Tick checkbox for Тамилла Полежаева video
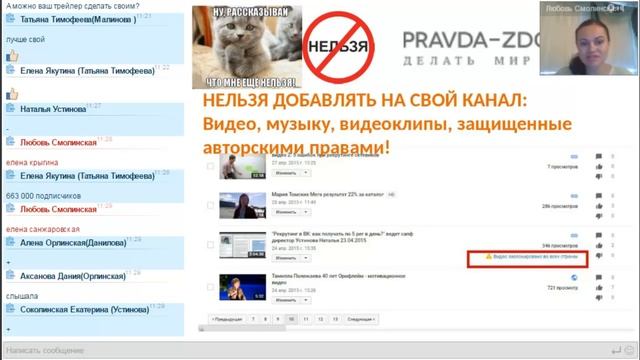This screenshot has height=360, width=640. click(210, 287)
